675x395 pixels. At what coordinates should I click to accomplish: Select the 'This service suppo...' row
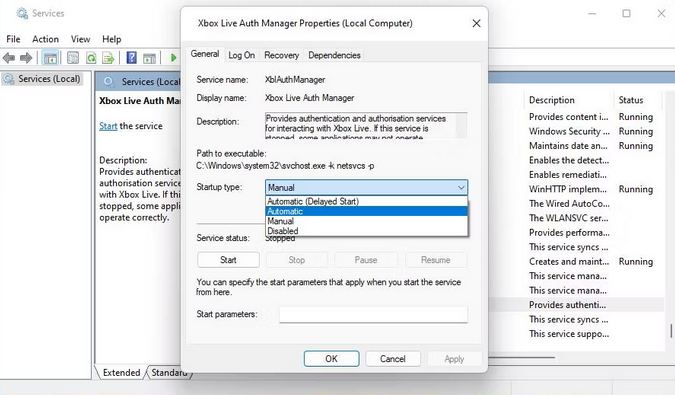[x=569, y=334]
